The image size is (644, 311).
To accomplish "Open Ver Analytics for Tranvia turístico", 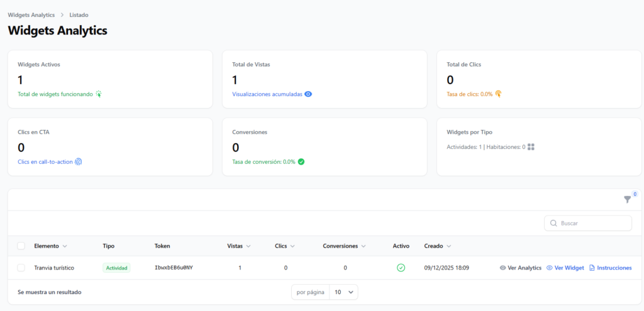I will 520,268.
